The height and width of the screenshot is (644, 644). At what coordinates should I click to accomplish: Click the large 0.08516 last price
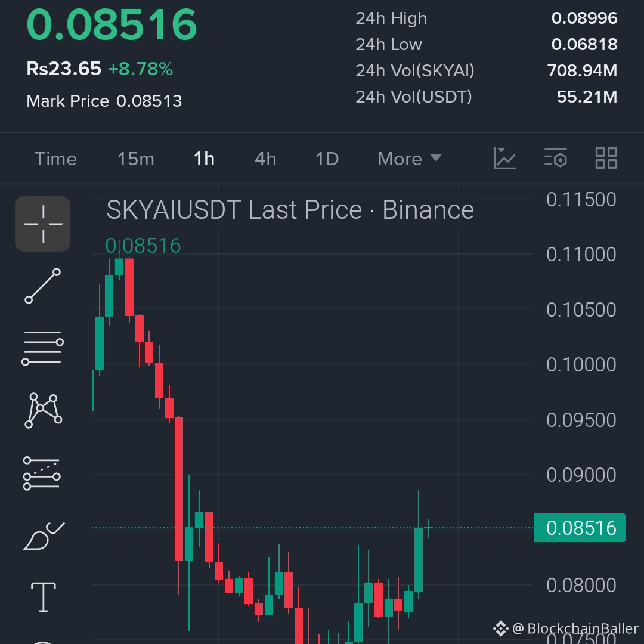(112, 24)
